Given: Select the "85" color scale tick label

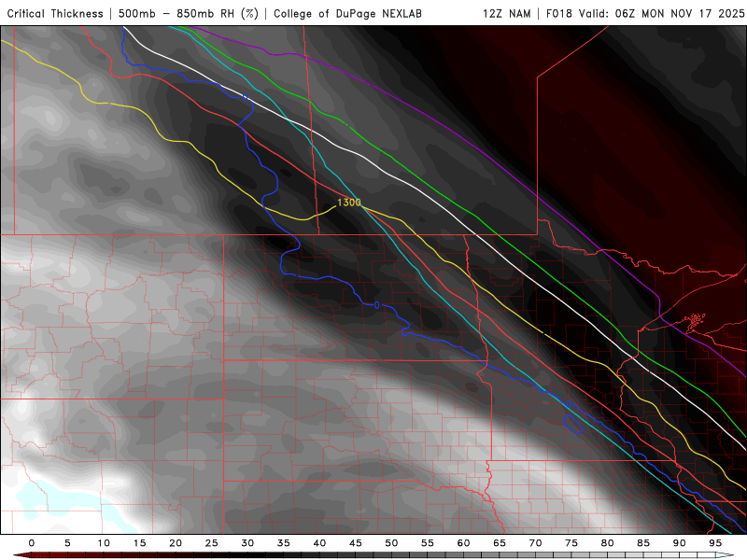Looking at the screenshot, I should click(x=643, y=543).
